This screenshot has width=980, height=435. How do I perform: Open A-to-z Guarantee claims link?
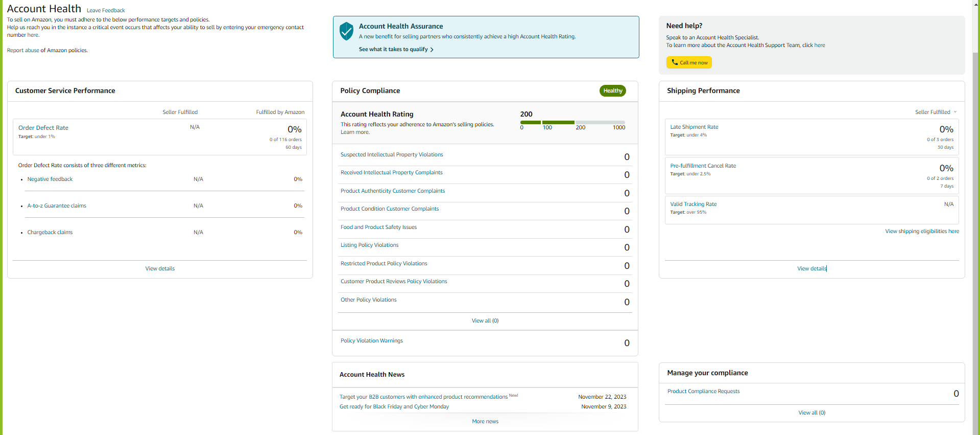[x=57, y=205]
